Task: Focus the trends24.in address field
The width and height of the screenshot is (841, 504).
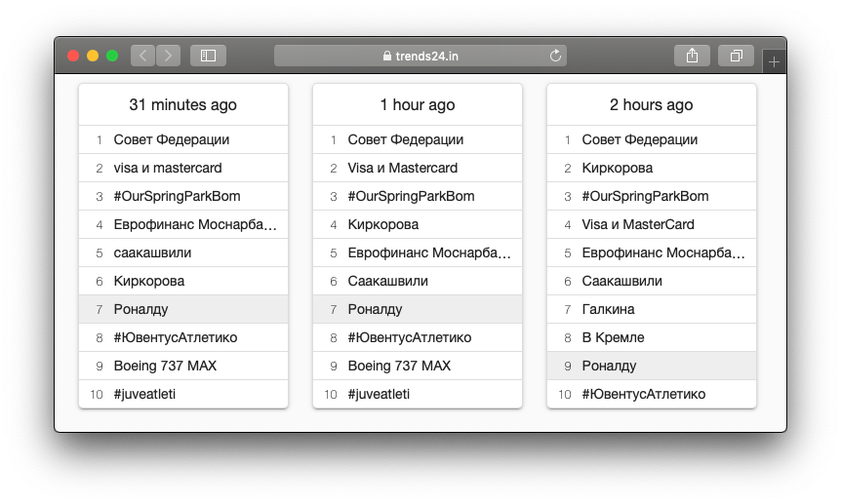Action: click(420, 56)
